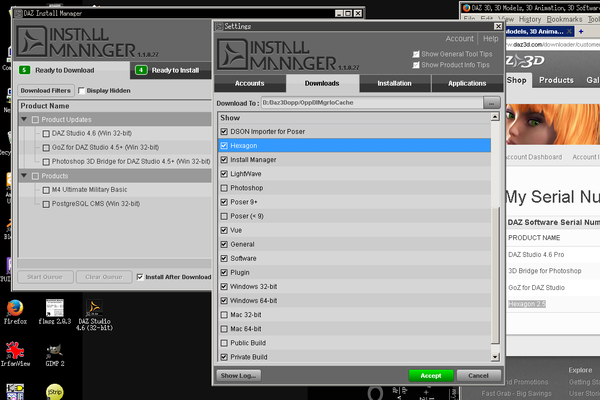Check the DAZ Studio 4.6 (Win 32-bit) item
This screenshot has width=600, height=400.
pyautogui.click(x=46, y=134)
